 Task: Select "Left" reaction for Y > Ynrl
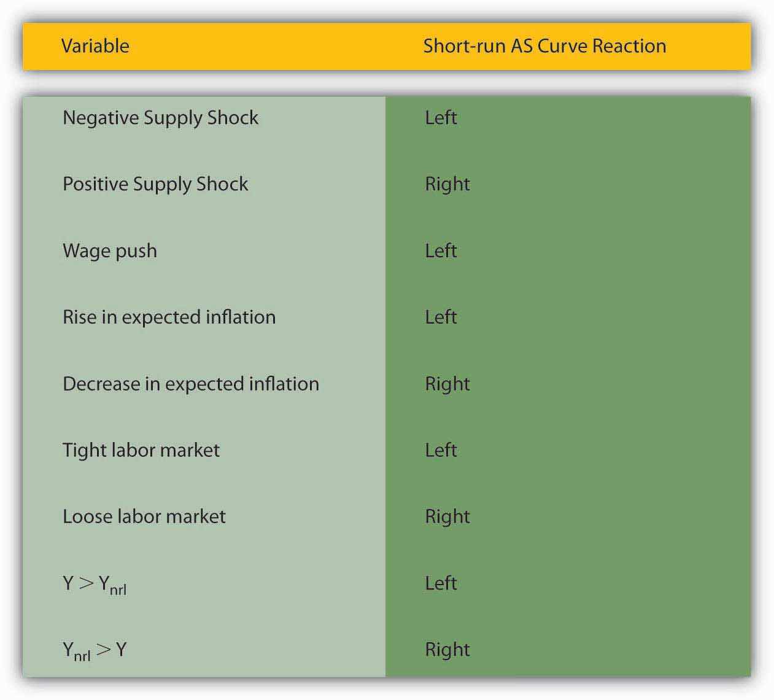click(441, 583)
